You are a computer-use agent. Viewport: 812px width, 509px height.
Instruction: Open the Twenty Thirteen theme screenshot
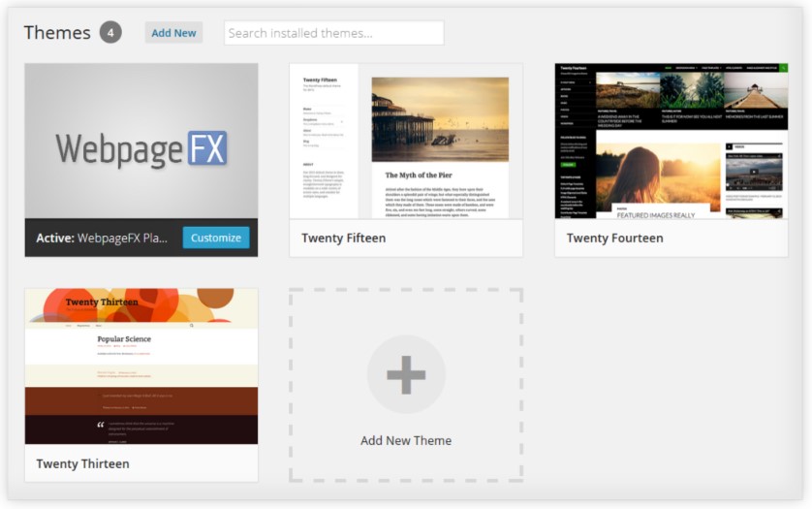(141, 366)
